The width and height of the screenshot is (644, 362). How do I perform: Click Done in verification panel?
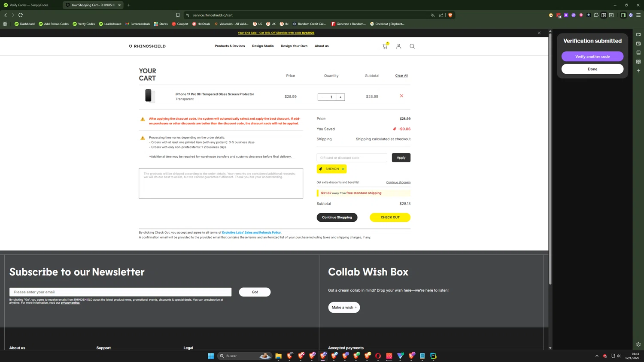click(x=592, y=69)
